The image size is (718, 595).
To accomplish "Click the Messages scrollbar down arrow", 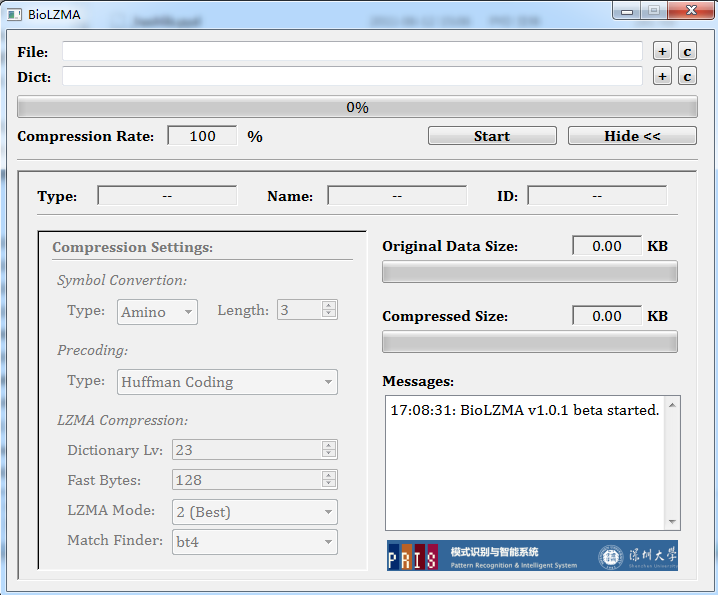I will click(x=672, y=522).
